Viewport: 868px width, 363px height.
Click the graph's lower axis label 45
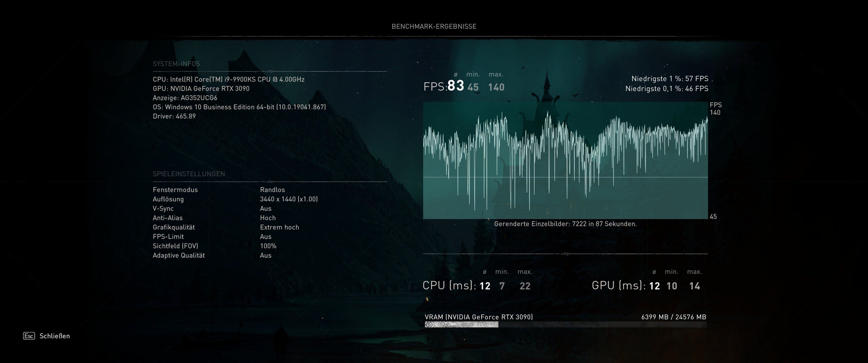713,217
